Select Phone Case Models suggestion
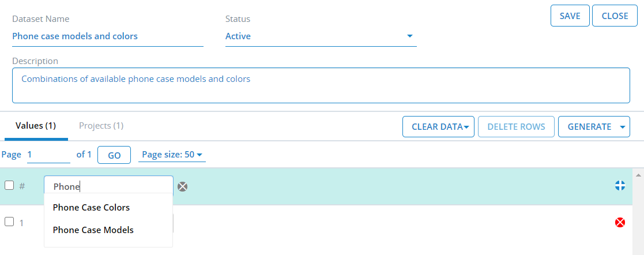Screen dimensions: 644x255 pos(93,230)
